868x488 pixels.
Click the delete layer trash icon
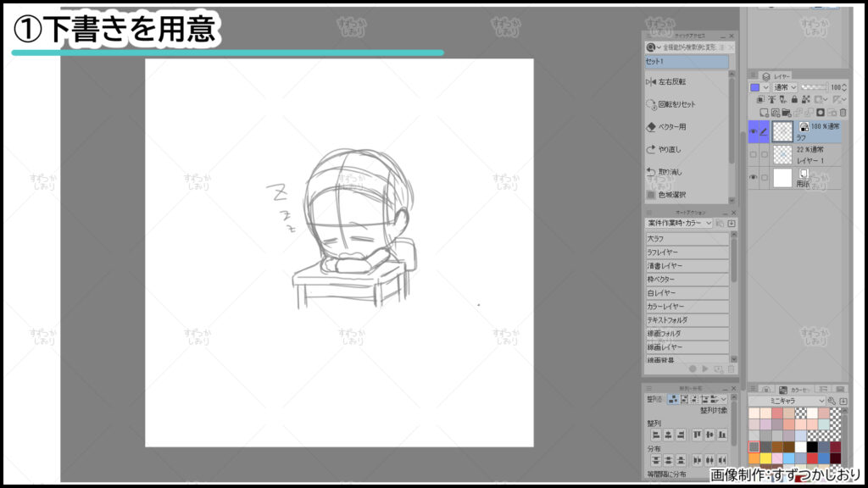pyautogui.click(x=843, y=113)
